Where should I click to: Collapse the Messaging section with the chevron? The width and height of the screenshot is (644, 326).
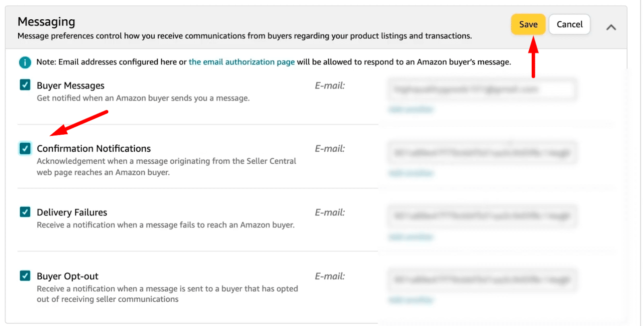tap(611, 27)
